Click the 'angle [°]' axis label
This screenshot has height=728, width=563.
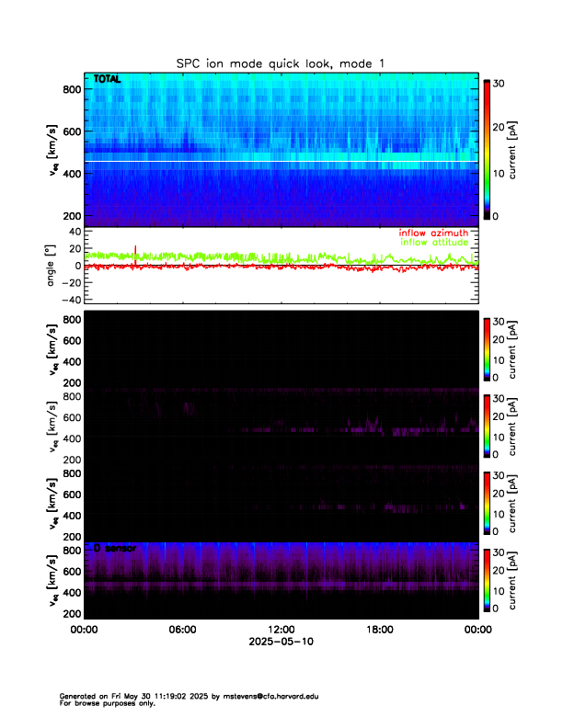tap(52, 265)
